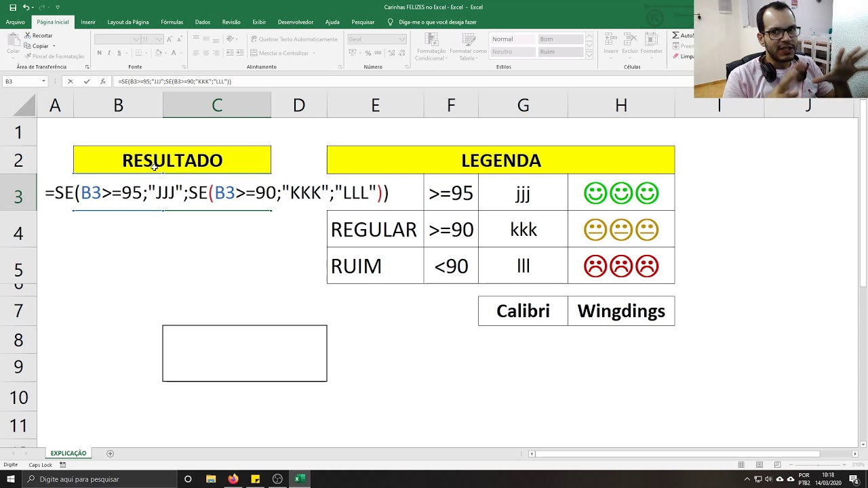Click the AutoSoma button
The height and width of the screenshot is (488, 868).
pos(683,35)
